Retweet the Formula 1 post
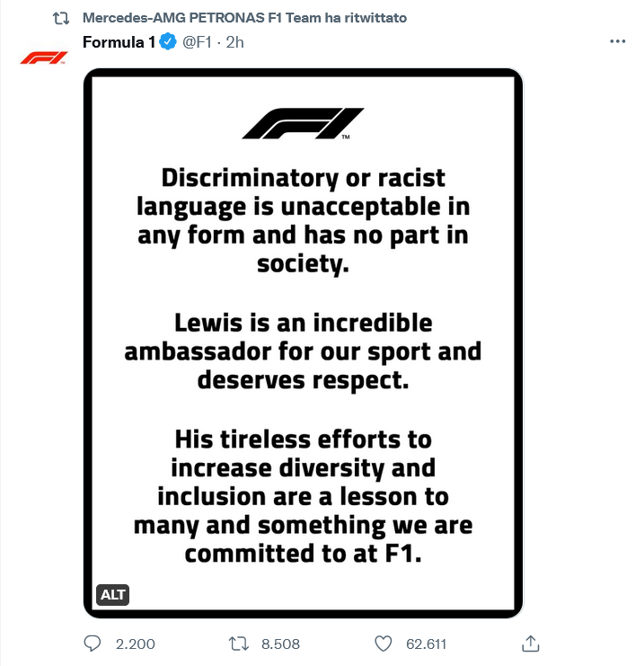Screen dimensions: 644x666 coord(239,644)
